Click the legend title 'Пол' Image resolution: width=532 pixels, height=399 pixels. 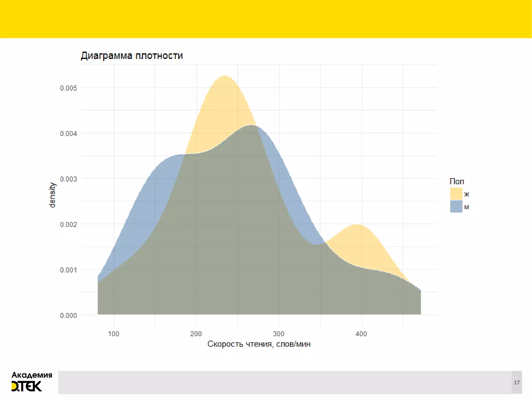tap(456, 181)
